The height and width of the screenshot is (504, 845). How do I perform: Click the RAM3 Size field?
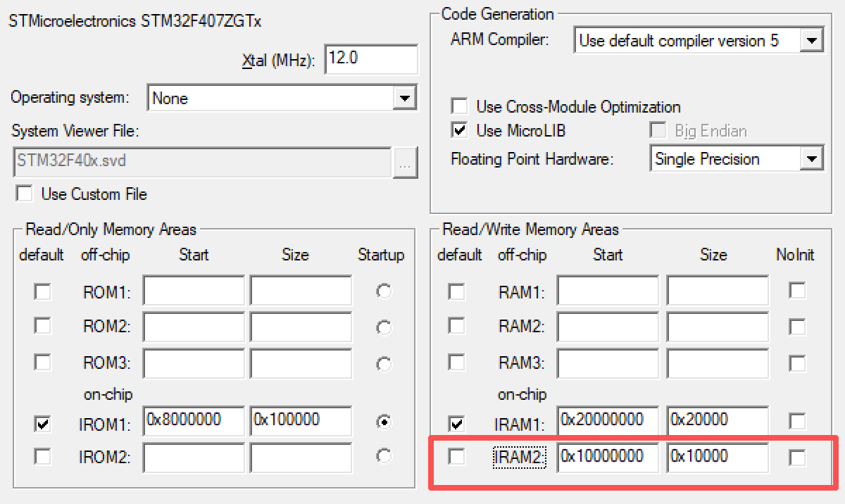718,363
